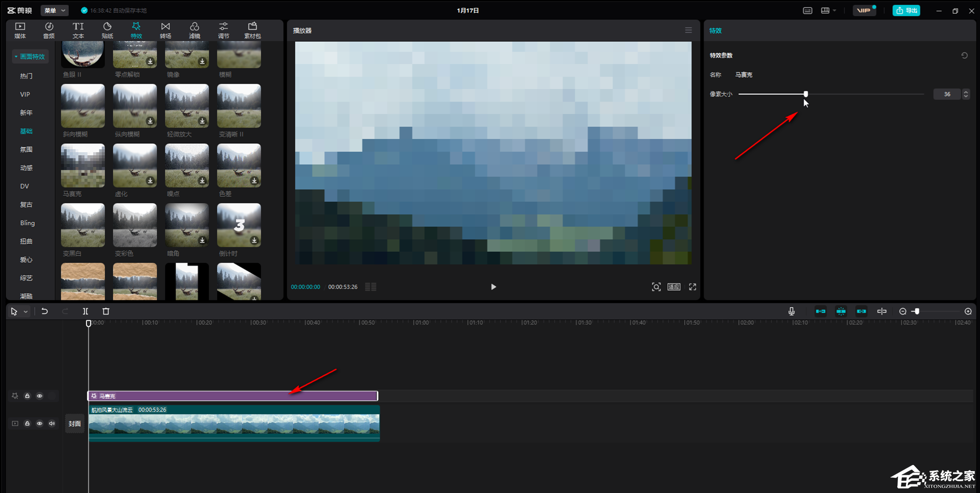Reset the effect parameters

point(964,56)
